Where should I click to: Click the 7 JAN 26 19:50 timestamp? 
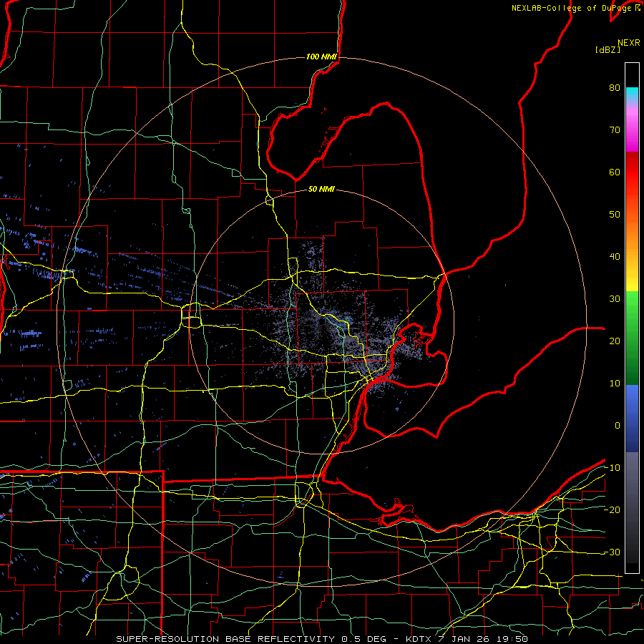(x=482, y=639)
